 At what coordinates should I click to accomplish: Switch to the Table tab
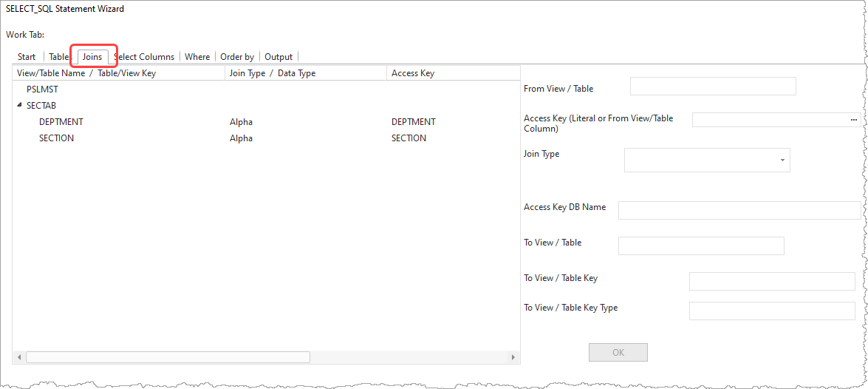58,57
